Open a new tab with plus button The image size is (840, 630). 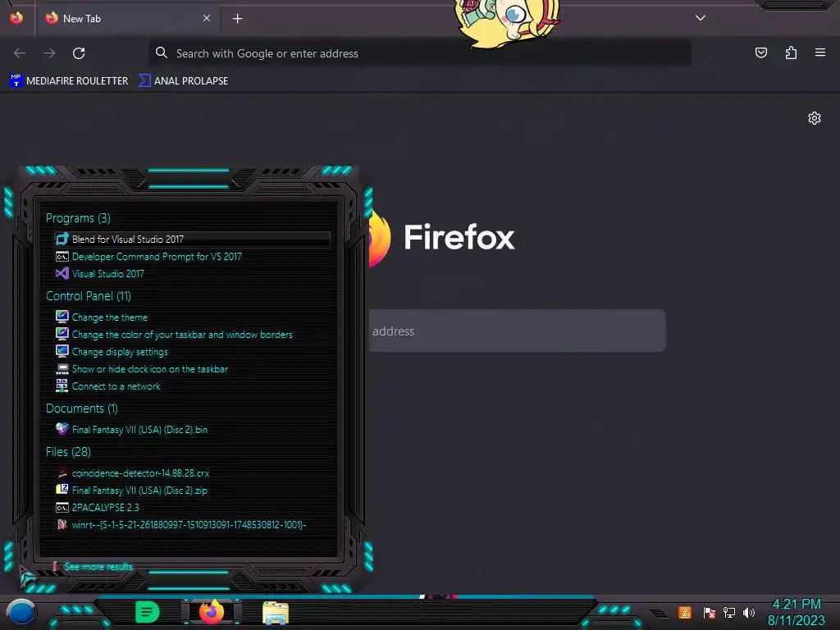click(237, 19)
